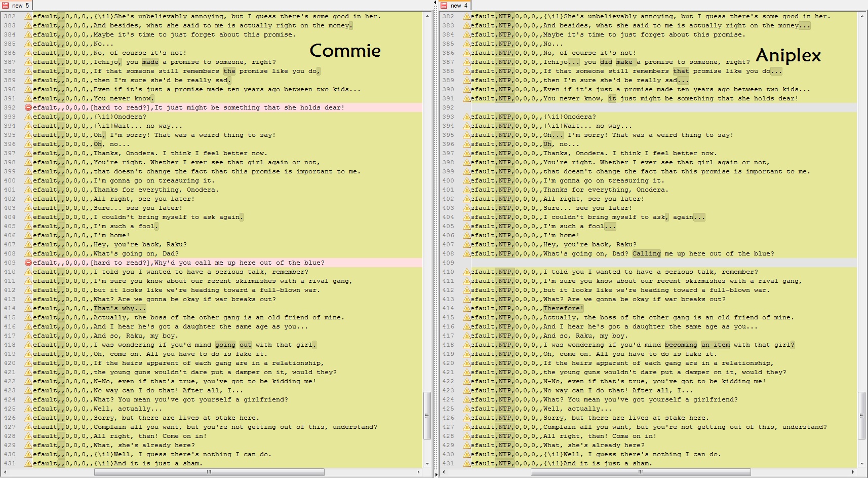Click warning icon on line 398 in Aniplex pane
This screenshot has height=478, width=868.
tap(466, 162)
